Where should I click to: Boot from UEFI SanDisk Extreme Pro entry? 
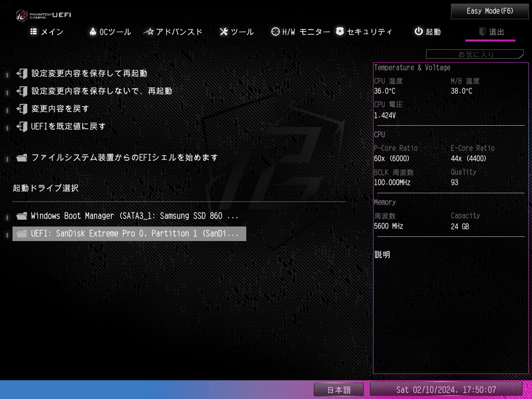click(129, 233)
